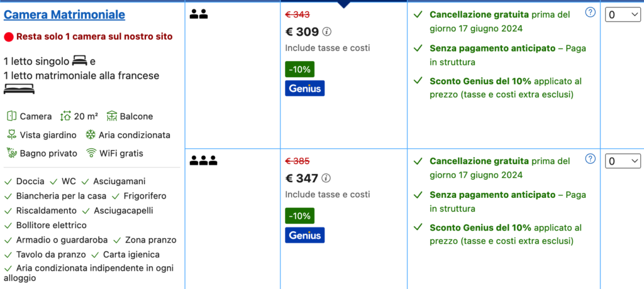This screenshot has height=289, width=644.
Task: Click the two-guests occupancy icon
Action: coord(199,14)
